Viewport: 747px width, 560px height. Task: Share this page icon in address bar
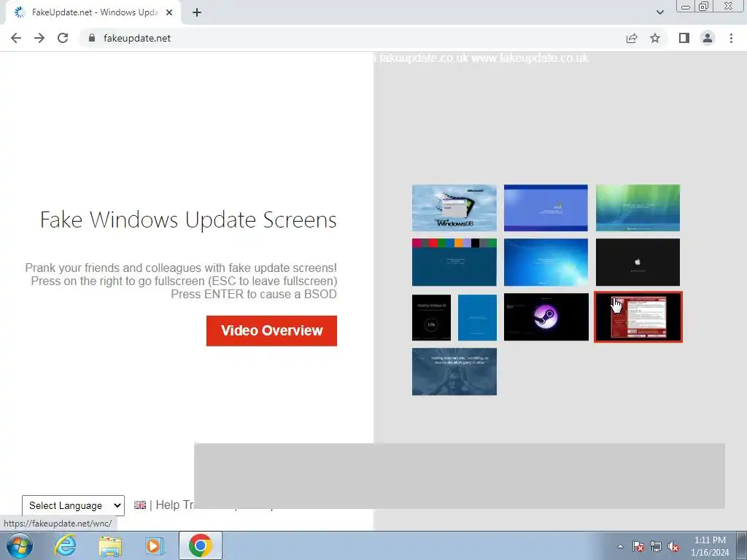tap(632, 38)
